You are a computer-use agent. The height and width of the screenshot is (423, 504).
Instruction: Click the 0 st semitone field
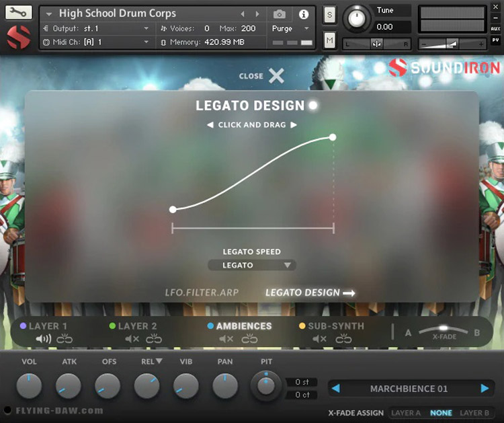(302, 382)
